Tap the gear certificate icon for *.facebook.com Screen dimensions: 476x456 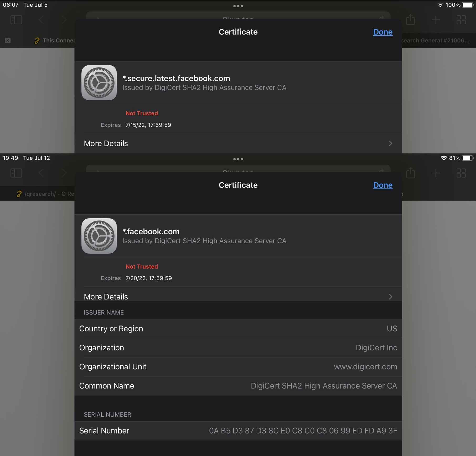[x=99, y=236]
